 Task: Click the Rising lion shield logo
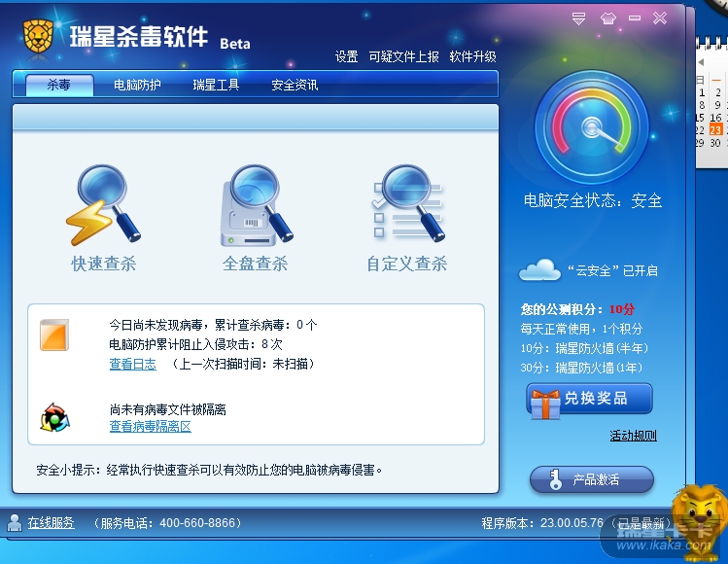click(39, 36)
